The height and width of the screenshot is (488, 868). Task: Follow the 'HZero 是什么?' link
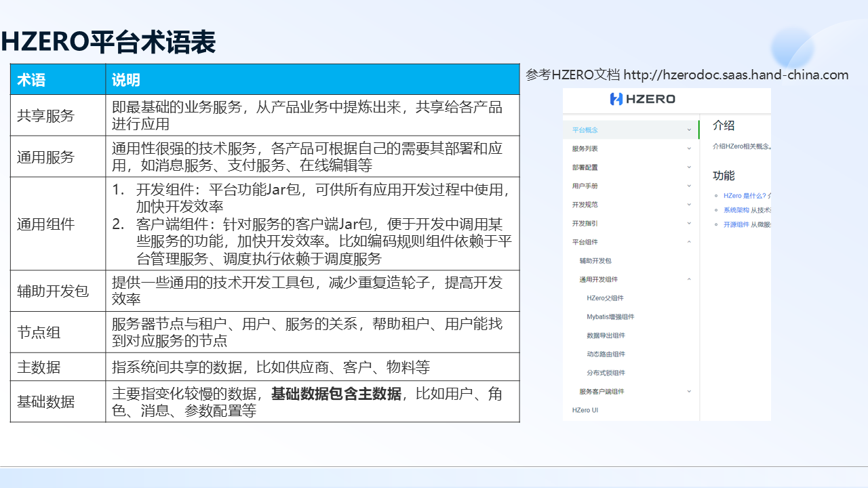point(744,195)
